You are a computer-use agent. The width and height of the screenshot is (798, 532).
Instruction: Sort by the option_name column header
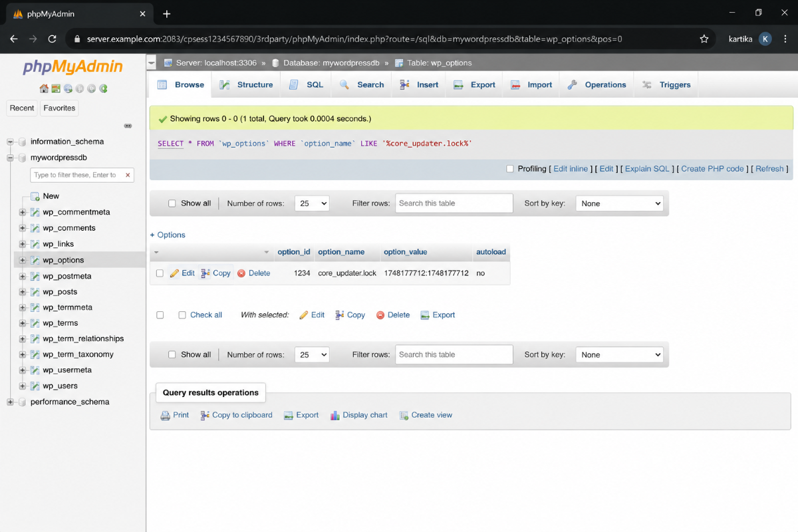click(x=341, y=252)
